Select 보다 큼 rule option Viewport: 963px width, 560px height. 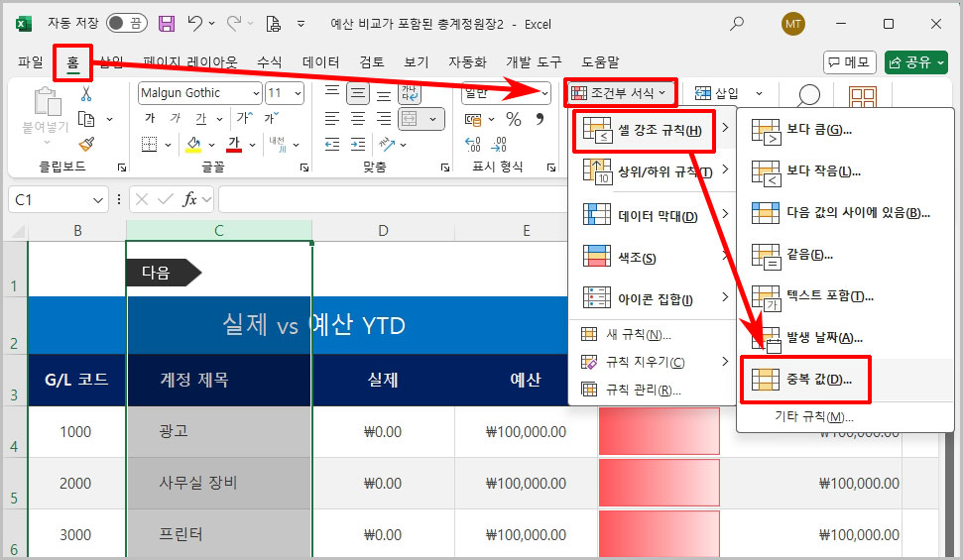tap(844, 130)
